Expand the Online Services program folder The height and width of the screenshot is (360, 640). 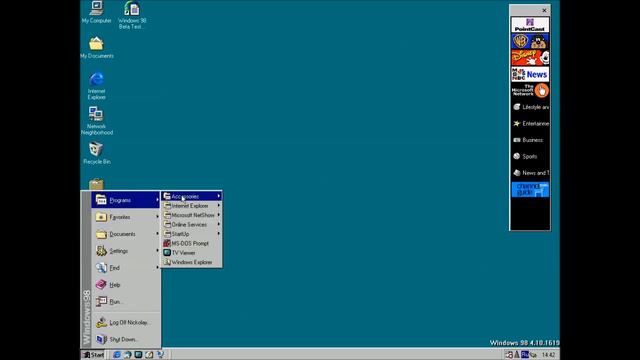(x=191, y=224)
